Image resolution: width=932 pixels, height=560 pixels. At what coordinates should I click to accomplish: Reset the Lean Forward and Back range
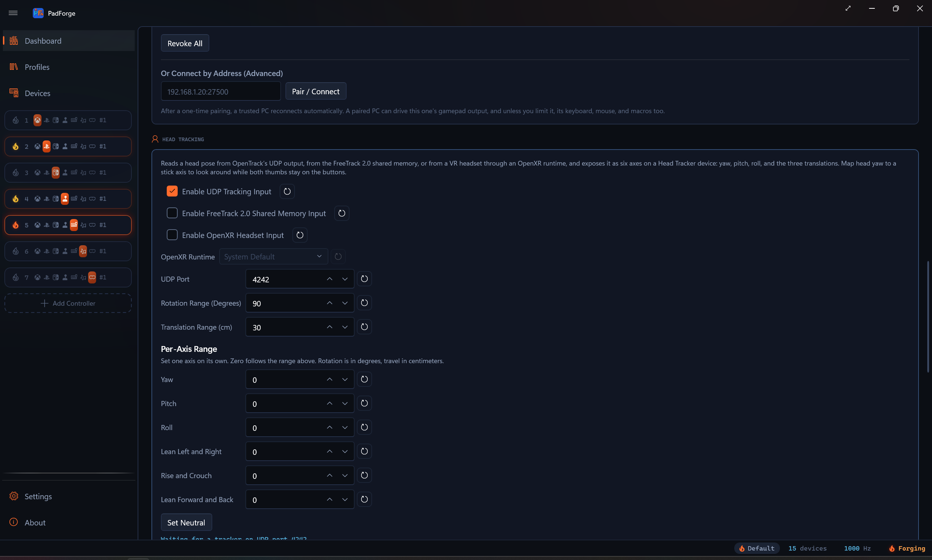364,499
